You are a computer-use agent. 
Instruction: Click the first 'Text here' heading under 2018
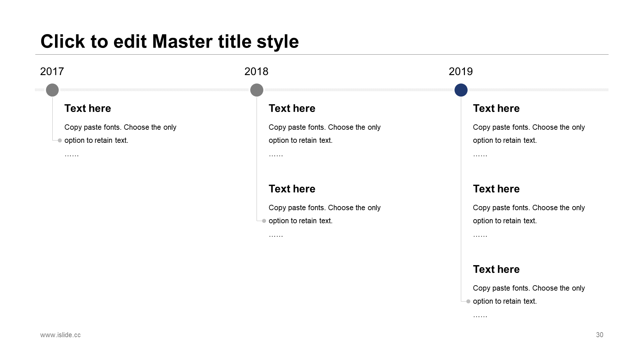coord(292,108)
